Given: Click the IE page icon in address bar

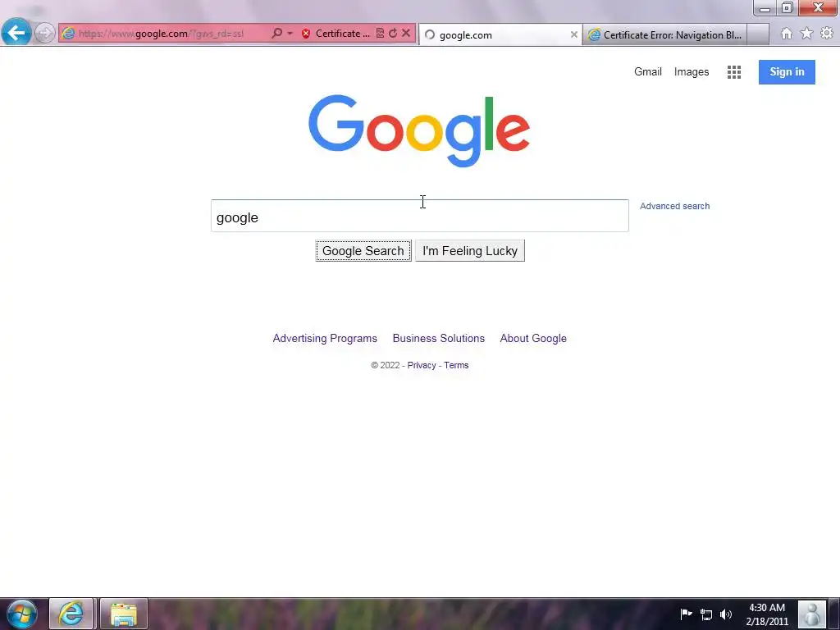Looking at the screenshot, I should point(68,33).
